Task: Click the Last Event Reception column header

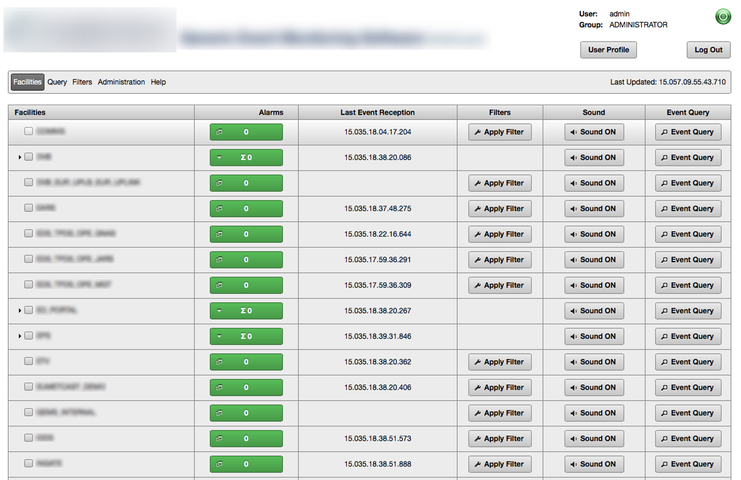Action: click(x=376, y=113)
